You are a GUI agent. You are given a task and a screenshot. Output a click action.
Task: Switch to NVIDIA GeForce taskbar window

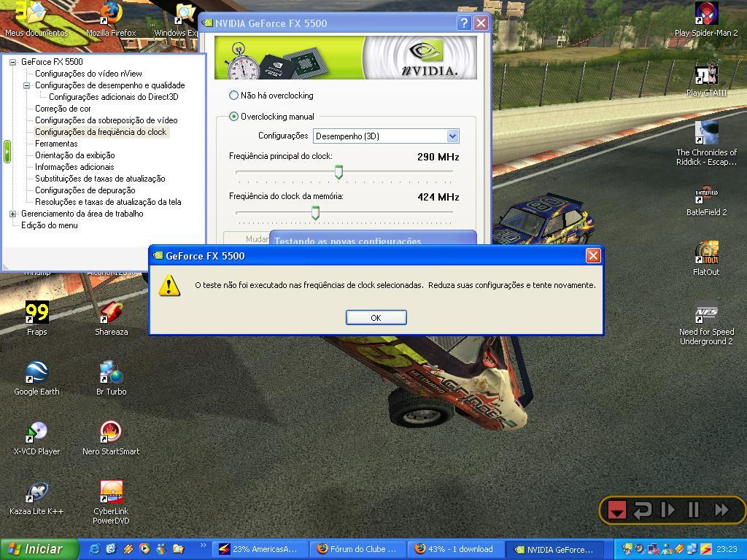coord(554,549)
